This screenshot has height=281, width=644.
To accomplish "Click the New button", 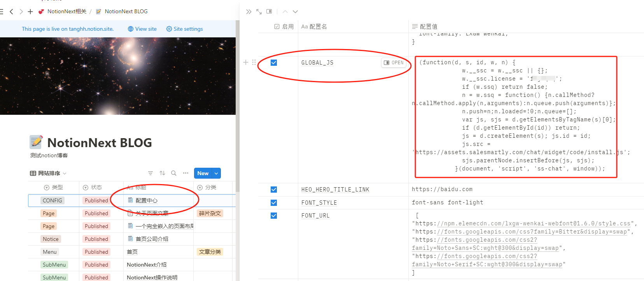I will [x=203, y=173].
